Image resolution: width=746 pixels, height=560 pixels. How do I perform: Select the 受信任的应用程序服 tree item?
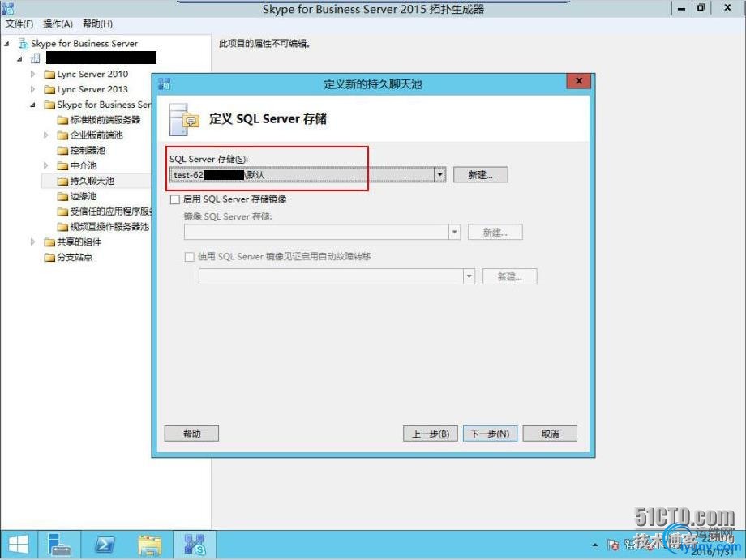coord(111,211)
